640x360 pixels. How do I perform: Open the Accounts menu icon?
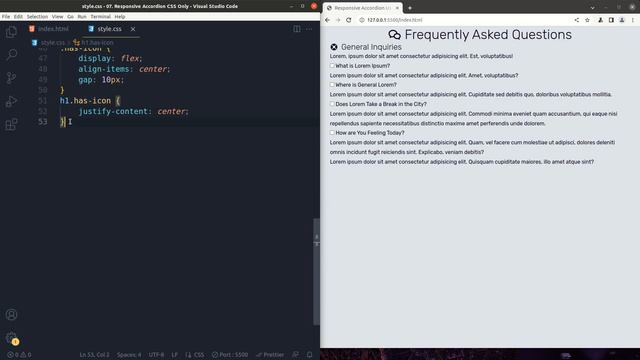pyautogui.click(x=11, y=315)
